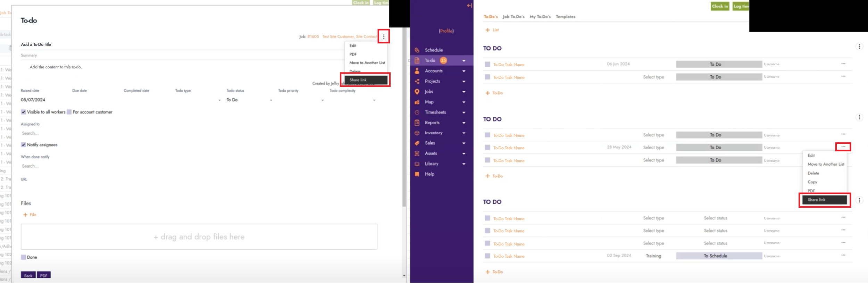Click the Help icon in the sidebar
868x283 pixels.
click(417, 174)
